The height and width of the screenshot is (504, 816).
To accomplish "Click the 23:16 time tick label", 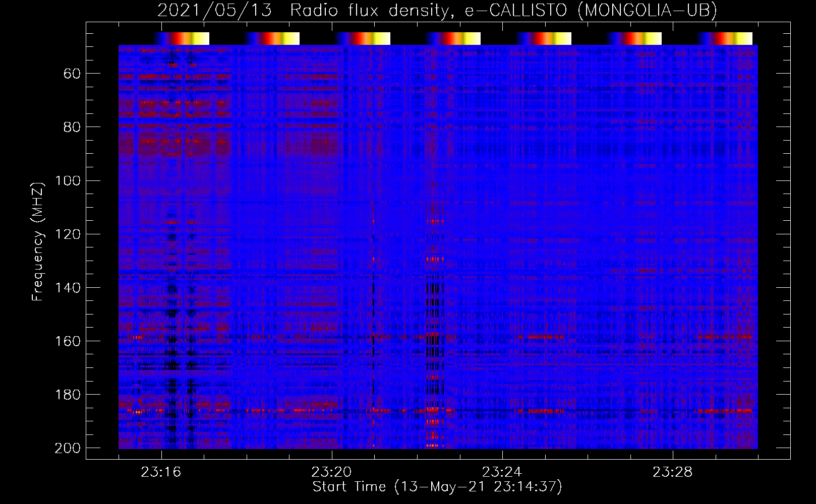I will point(161,472).
